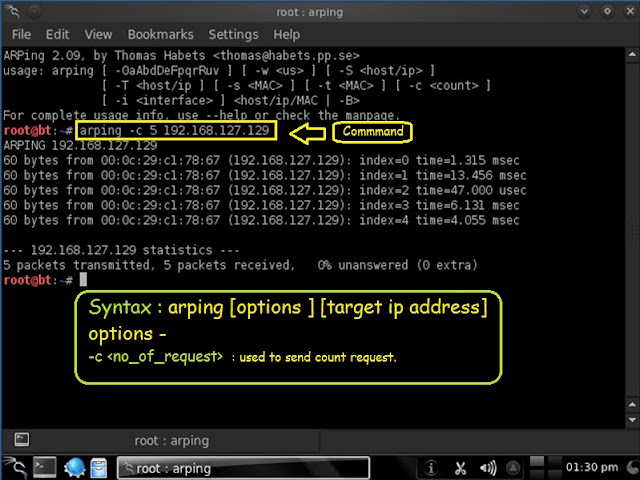Open the Edit menu
This screenshot has height=480, width=640.
tap(57, 34)
